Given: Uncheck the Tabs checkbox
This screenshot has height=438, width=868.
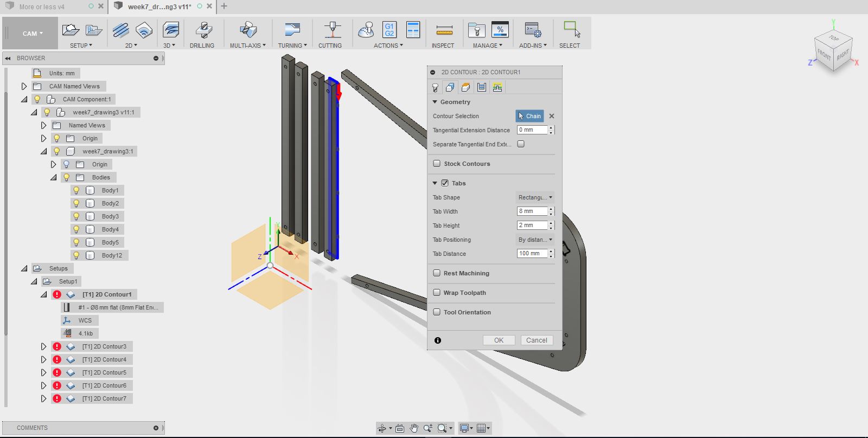Looking at the screenshot, I should pos(445,183).
